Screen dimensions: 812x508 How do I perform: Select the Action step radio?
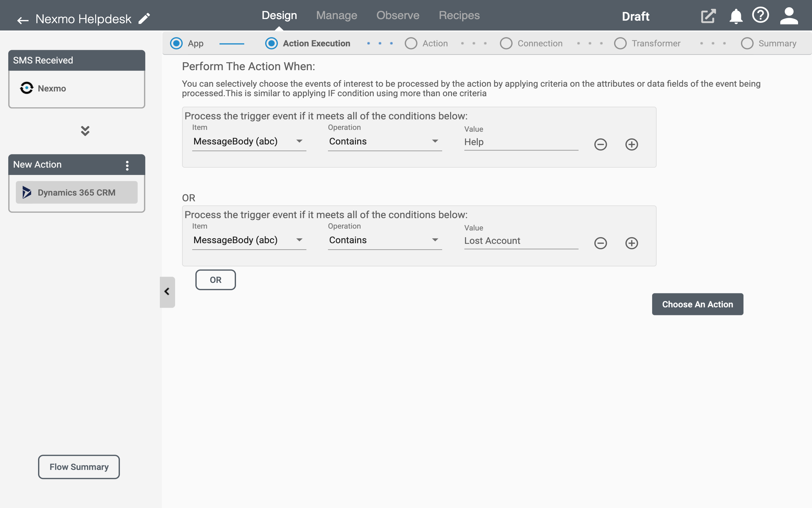click(411, 43)
